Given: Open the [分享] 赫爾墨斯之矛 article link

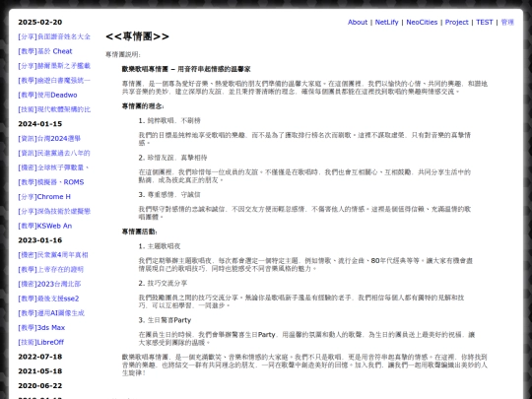Looking at the screenshot, I should [54, 66].
